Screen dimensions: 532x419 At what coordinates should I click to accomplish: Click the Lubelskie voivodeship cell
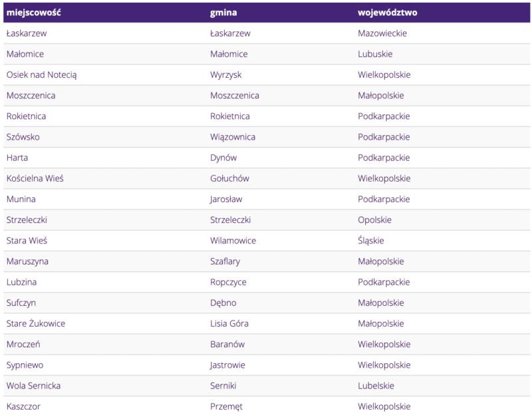tap(376, 386)
